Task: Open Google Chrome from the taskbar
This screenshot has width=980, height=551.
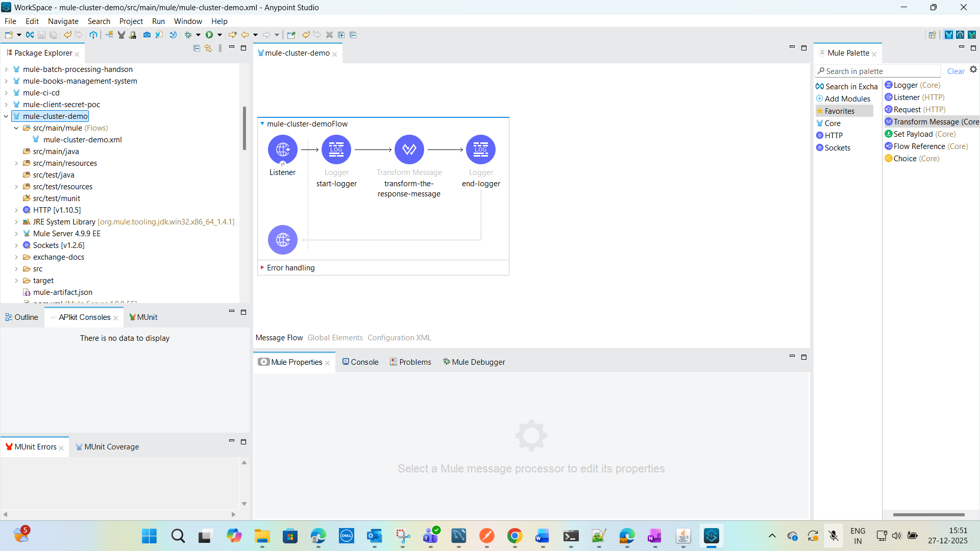Action: [x=514, y=536]
